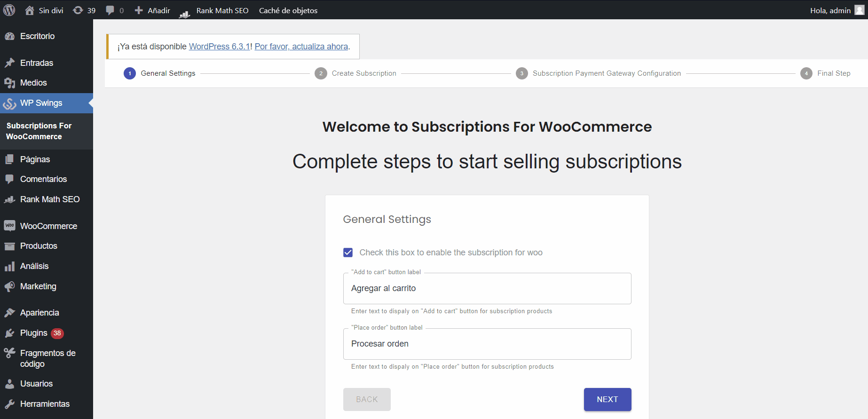Open the updates icon showing 39
Screen dimensions: 868x419
click(78, 10)
